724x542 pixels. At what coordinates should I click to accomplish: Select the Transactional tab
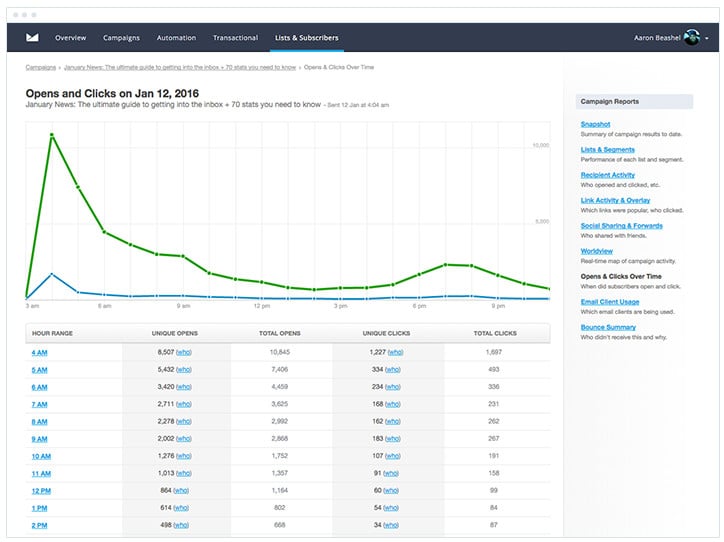235,38
